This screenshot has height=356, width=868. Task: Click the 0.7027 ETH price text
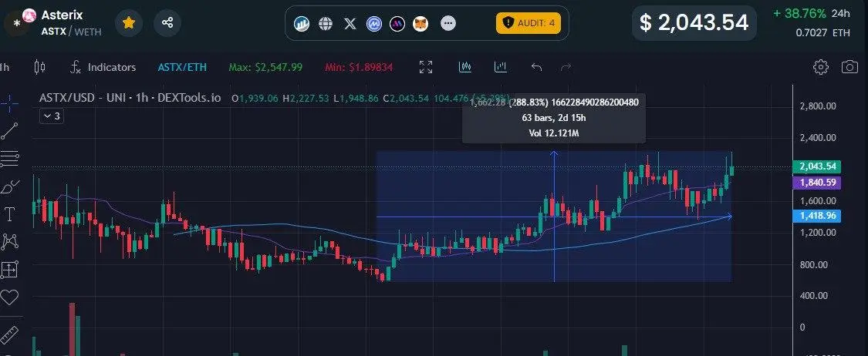click(822, 32)
